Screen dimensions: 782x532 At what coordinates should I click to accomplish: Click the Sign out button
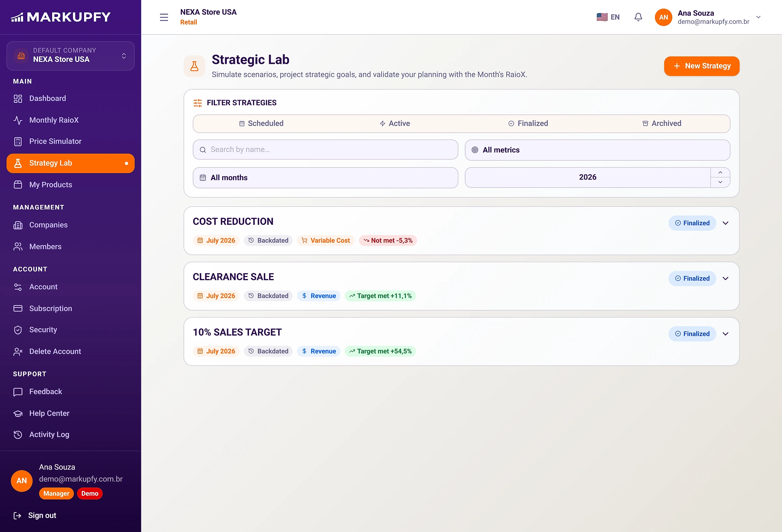[35, 515]
